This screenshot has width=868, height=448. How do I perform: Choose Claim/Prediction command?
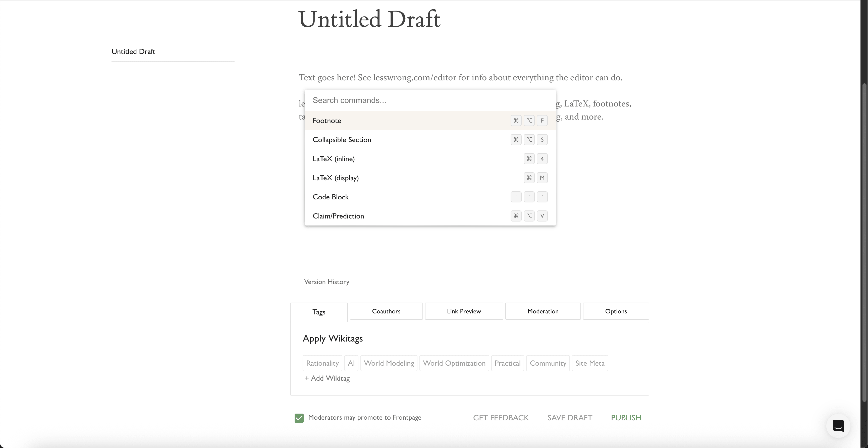(338, 216)
